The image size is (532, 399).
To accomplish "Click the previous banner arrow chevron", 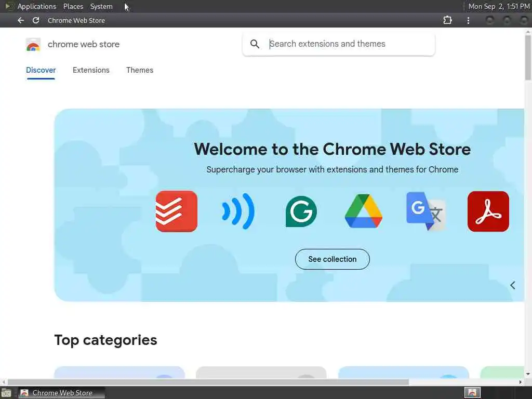I will (513, 285).
